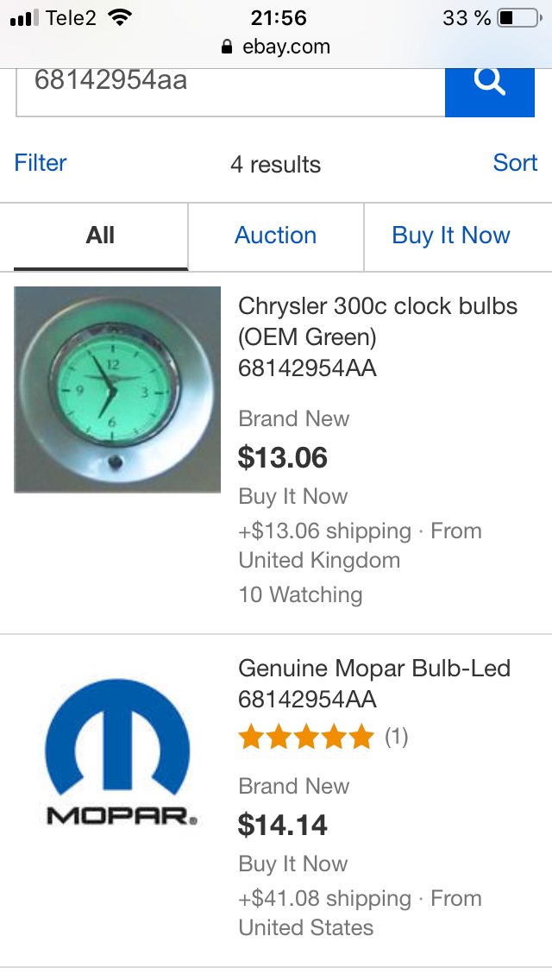Tap the blue search magnifier button
The height and width of the screenshot is (980, 552).
click(x=489, y=83)
